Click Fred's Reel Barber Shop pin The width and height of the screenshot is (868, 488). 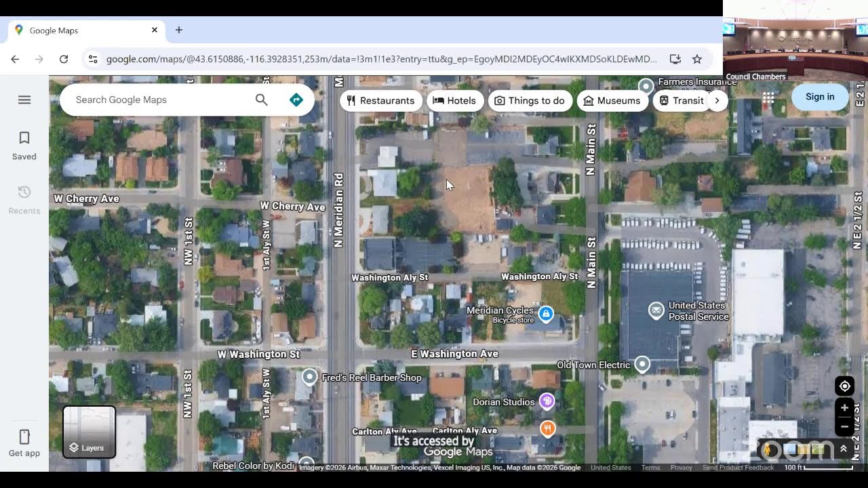pyautogui.click(x=309, y=377)
